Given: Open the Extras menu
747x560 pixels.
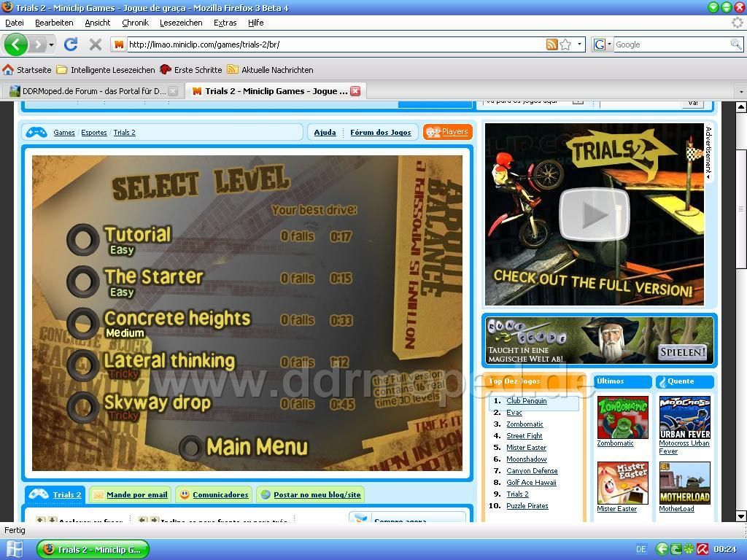Looking at the screenshot, I should [225, 23].
